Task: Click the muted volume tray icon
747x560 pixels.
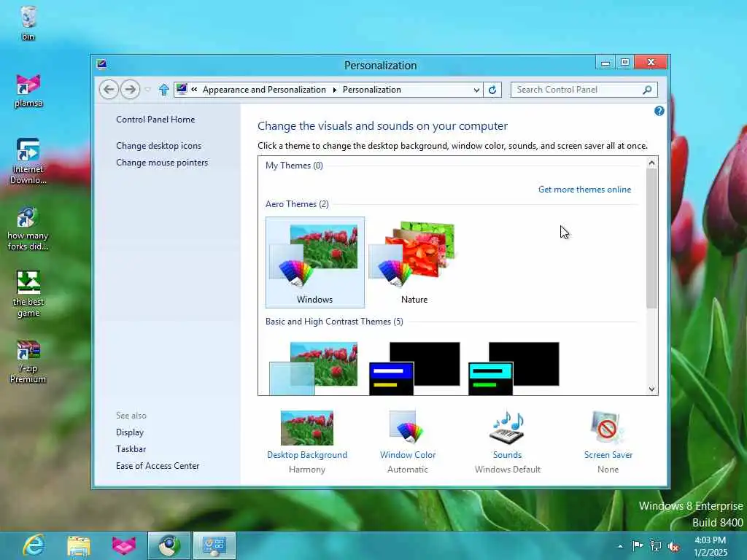Action: 673,547
